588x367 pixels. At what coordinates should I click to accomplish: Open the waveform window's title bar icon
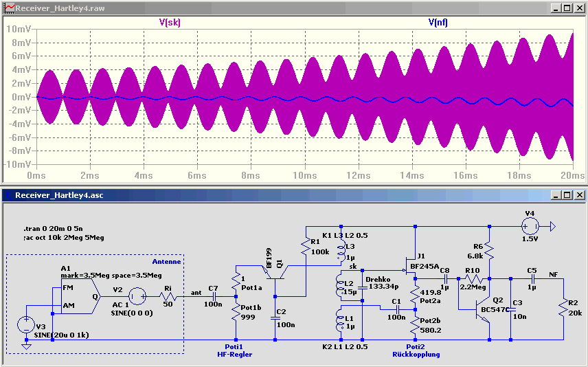coord(8,8)
